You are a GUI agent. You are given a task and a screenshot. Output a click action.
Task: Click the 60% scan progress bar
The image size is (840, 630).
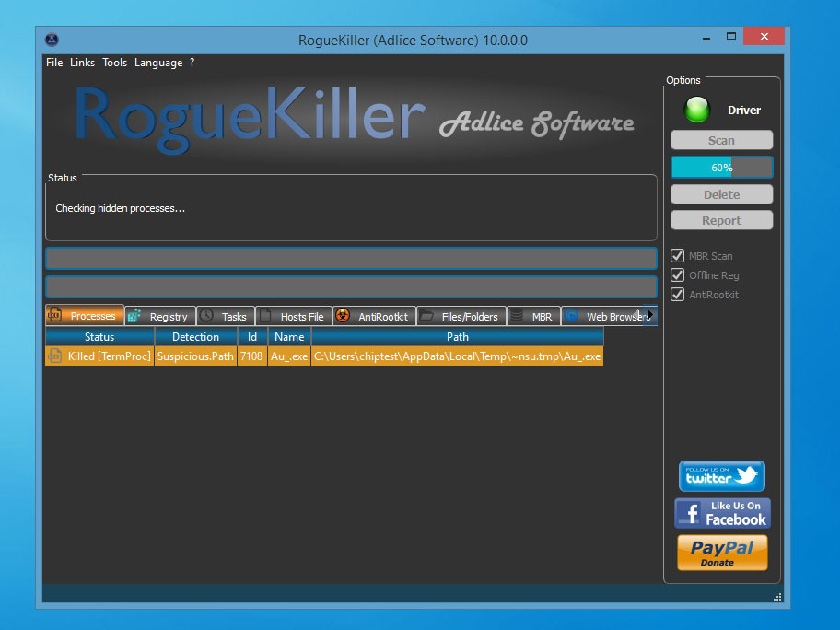(x=721, y=168)
